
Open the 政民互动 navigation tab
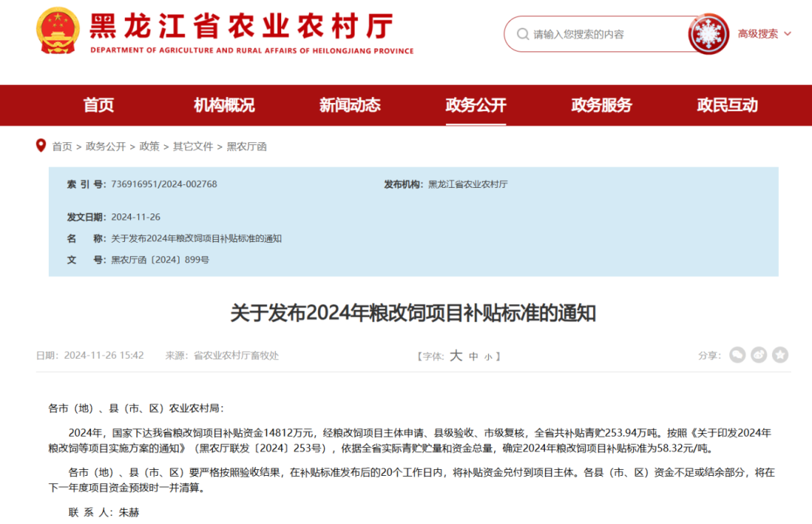(728, 105)
